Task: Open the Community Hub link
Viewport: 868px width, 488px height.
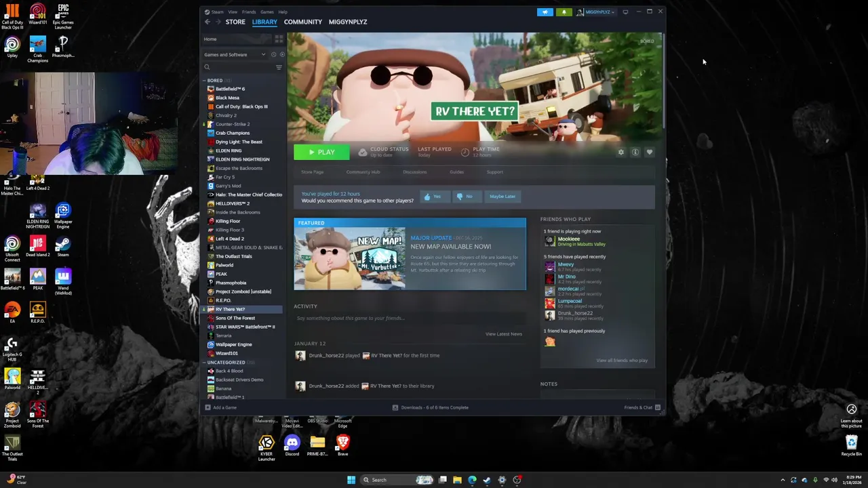Action: click(363, 172)
